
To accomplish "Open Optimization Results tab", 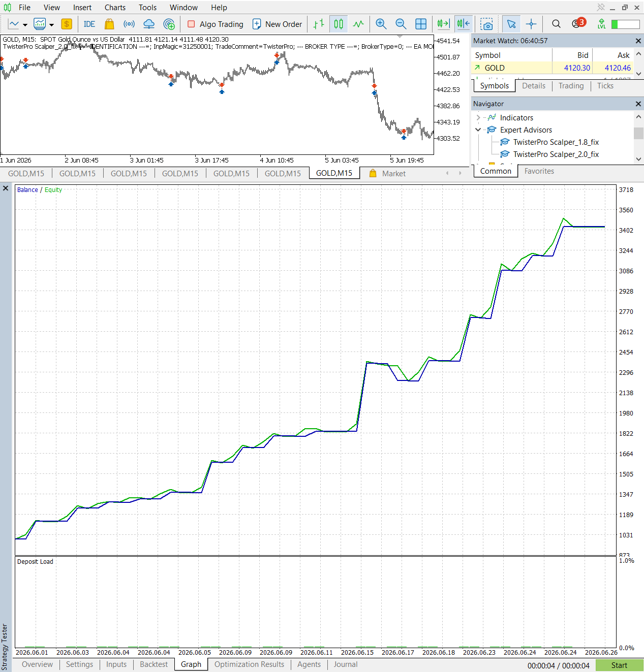I will click(x=249, y=664).
